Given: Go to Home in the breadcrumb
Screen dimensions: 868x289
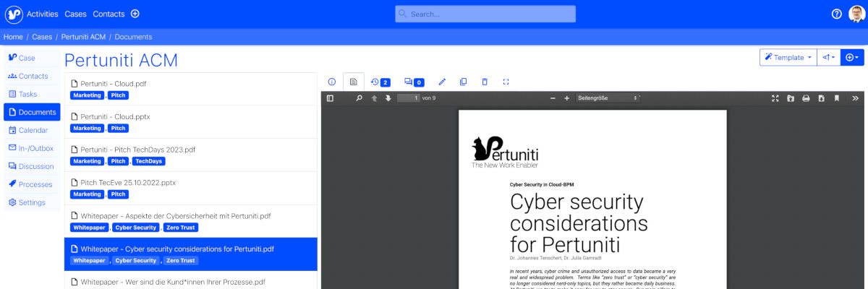Looking at the screenshot, I should 13,37.
